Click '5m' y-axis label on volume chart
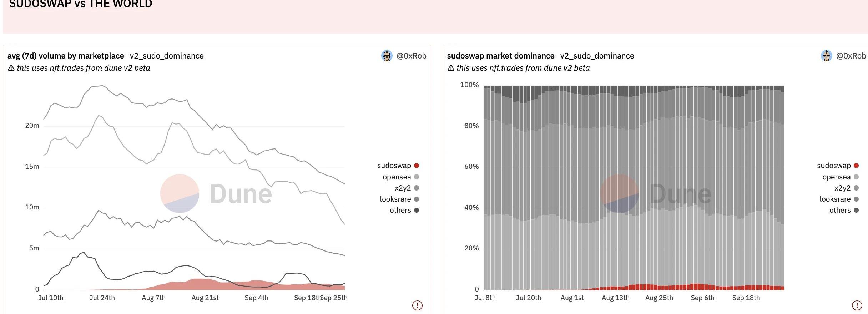This screenshot has width=868, height=314. 34,248
